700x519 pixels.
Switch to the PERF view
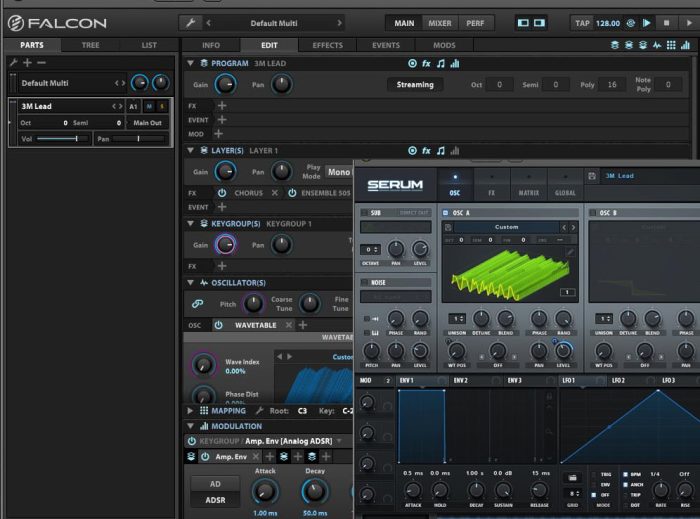point(475,23)
